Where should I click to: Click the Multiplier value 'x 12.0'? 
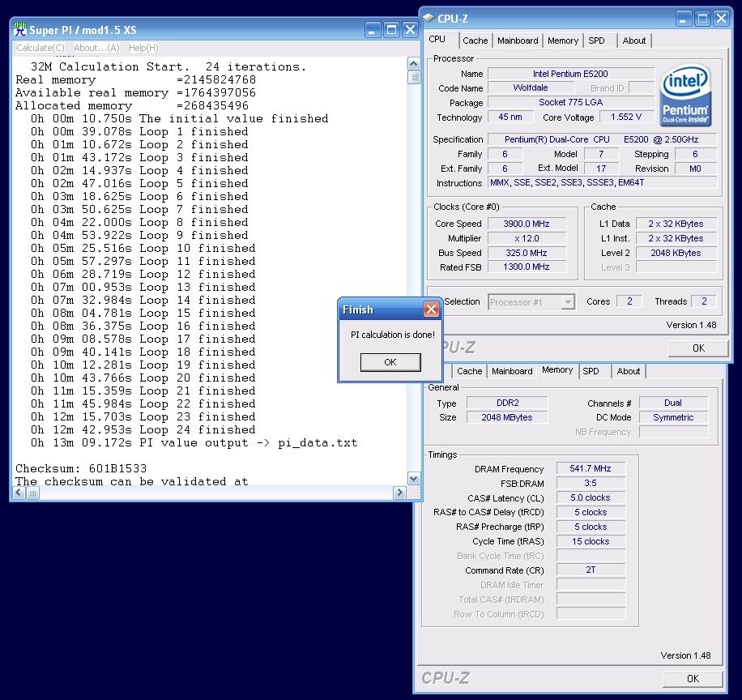coord(527,238)
